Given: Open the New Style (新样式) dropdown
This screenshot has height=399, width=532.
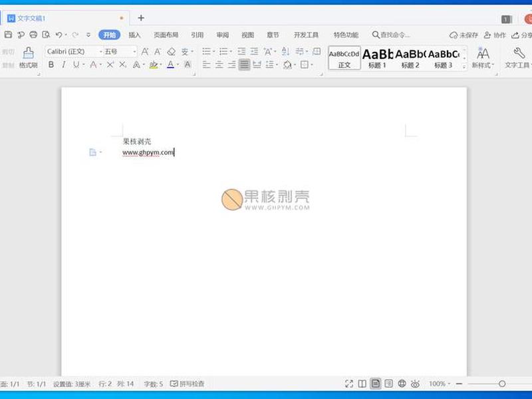Looking at the screenshot, I should tap(483, 58).
